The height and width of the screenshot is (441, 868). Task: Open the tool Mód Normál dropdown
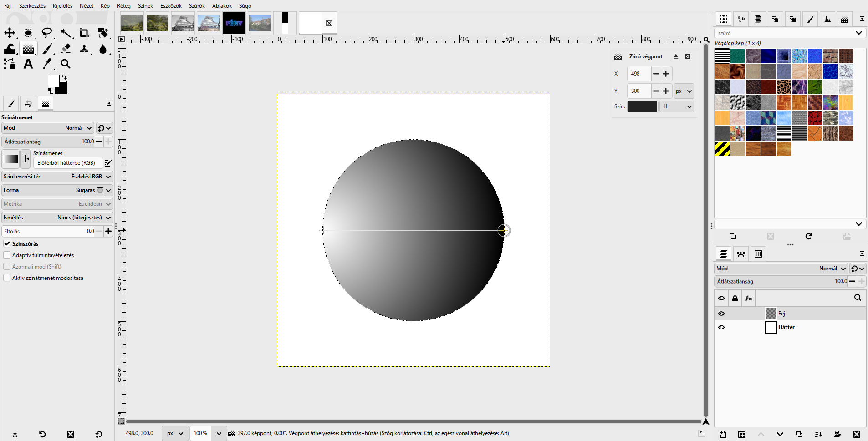point(48,128)
